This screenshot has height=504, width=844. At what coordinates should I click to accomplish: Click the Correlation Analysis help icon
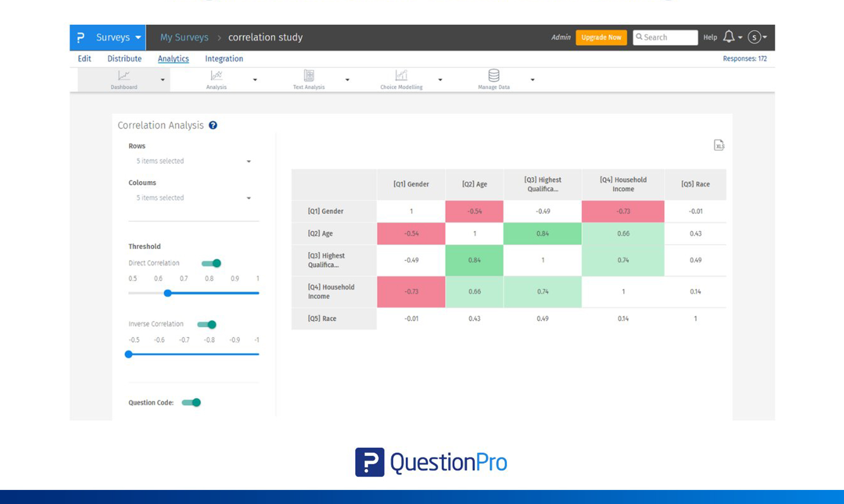coord(213,125)
